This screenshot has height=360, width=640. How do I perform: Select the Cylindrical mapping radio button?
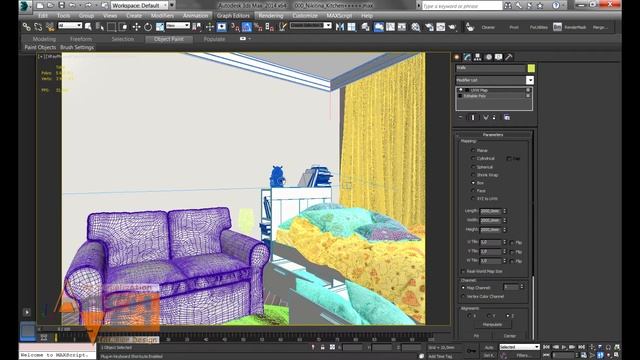point(473,158)
